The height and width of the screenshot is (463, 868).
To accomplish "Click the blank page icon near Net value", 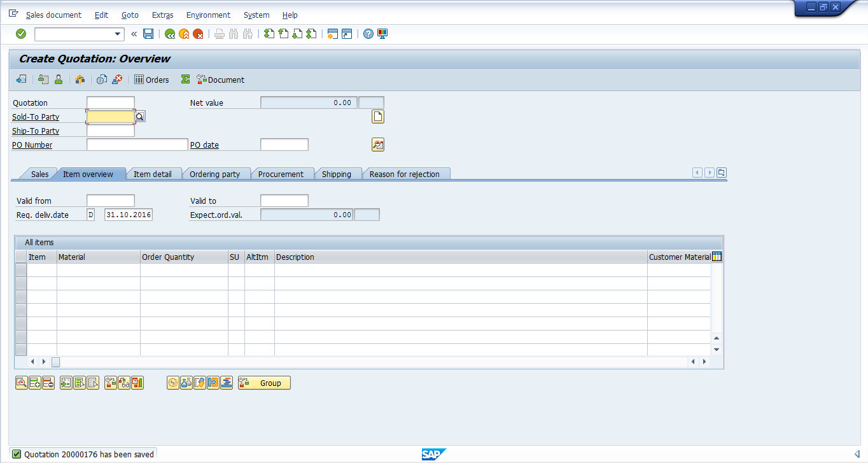I will [378, 117].
